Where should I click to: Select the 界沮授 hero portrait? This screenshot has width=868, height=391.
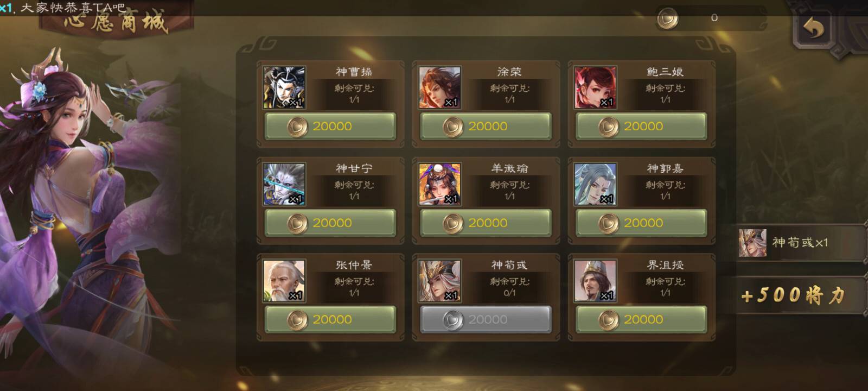596,281
